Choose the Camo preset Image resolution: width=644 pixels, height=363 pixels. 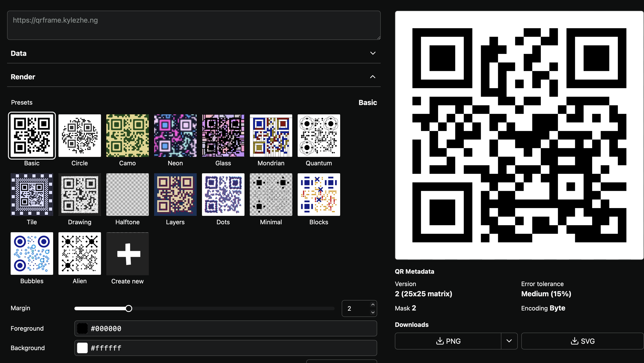127,136
